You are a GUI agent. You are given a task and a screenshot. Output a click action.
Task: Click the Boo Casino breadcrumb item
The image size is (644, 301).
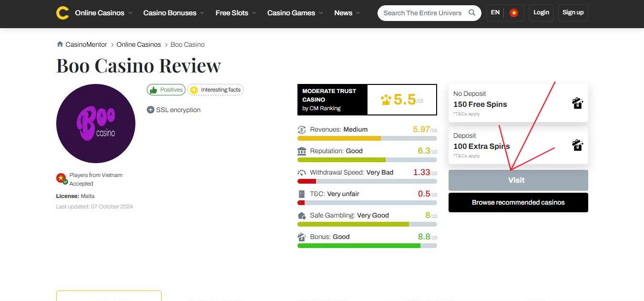(187, 44)
